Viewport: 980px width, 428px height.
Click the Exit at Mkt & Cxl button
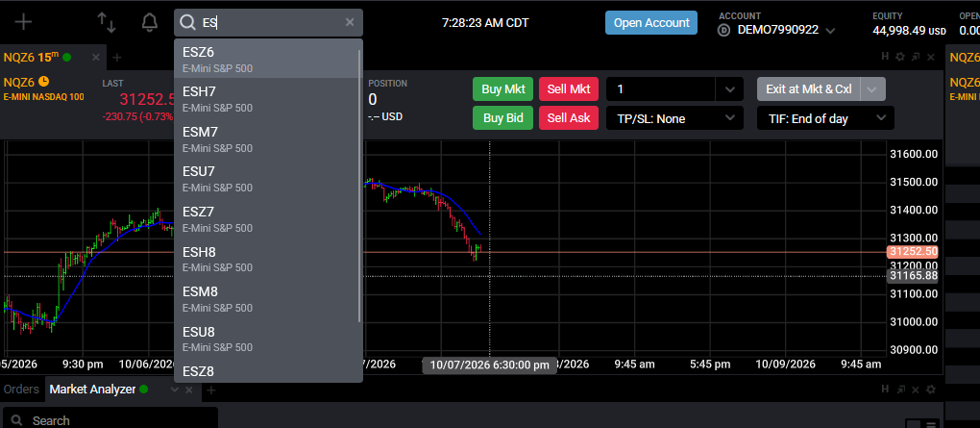809,88
